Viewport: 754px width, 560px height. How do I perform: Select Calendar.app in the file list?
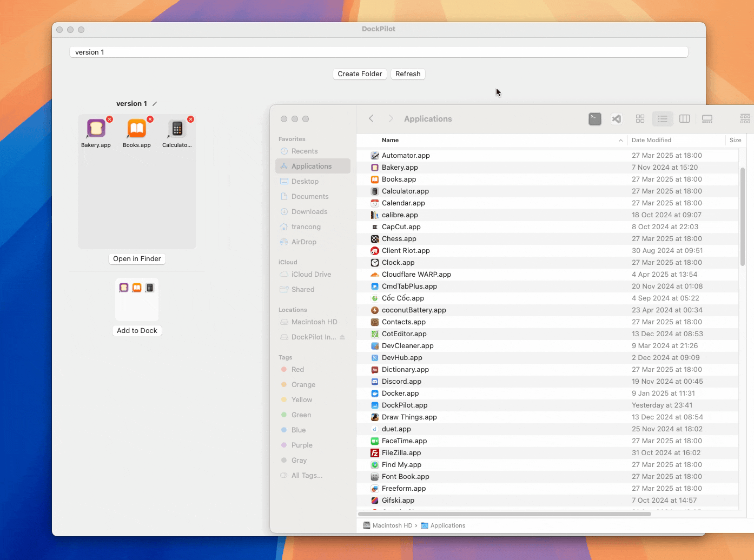pyautogui.click(x=547, y=203)
